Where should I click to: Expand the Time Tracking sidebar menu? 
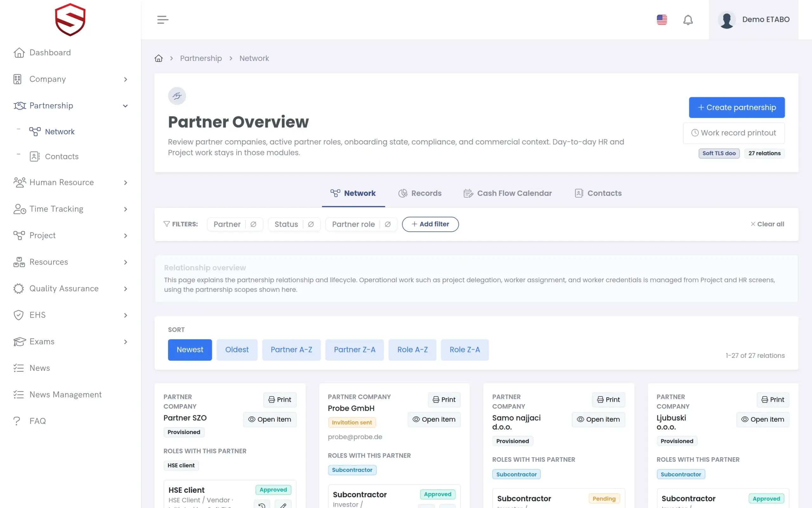tap(70, 209)
